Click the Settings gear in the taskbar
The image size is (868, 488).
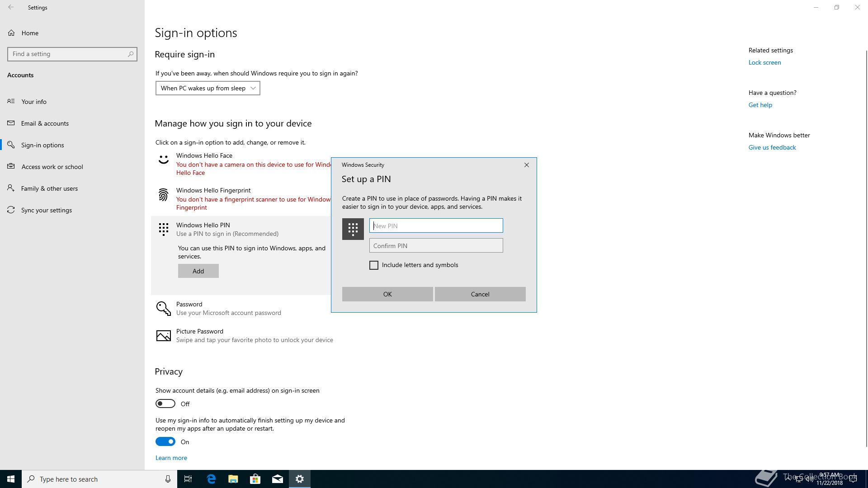[300, 479]
